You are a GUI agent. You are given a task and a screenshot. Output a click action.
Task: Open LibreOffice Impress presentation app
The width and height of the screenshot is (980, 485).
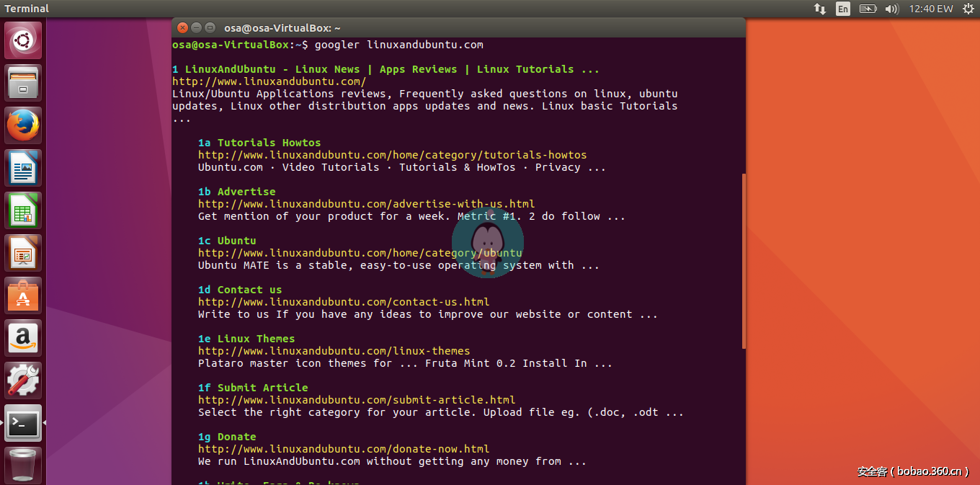pyautogui.click(x=24, y=253)
